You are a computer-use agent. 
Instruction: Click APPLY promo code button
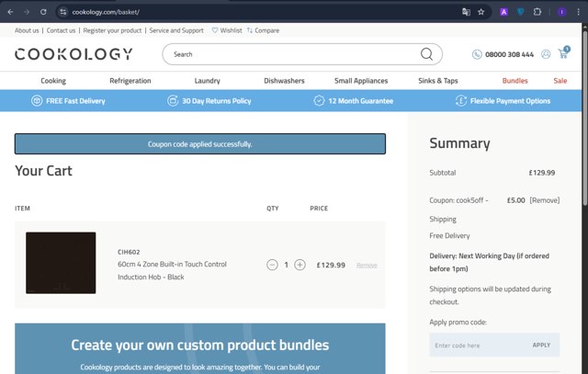541,346
